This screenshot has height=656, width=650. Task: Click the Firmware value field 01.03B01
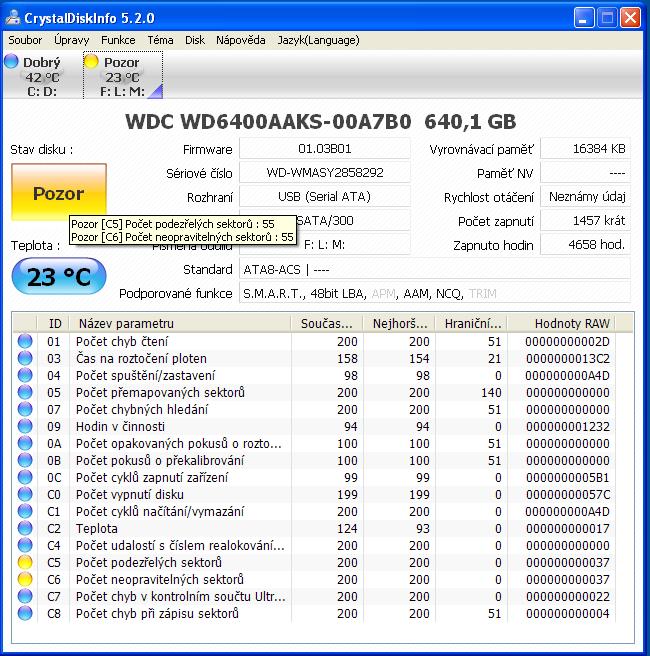pos(325,149)
